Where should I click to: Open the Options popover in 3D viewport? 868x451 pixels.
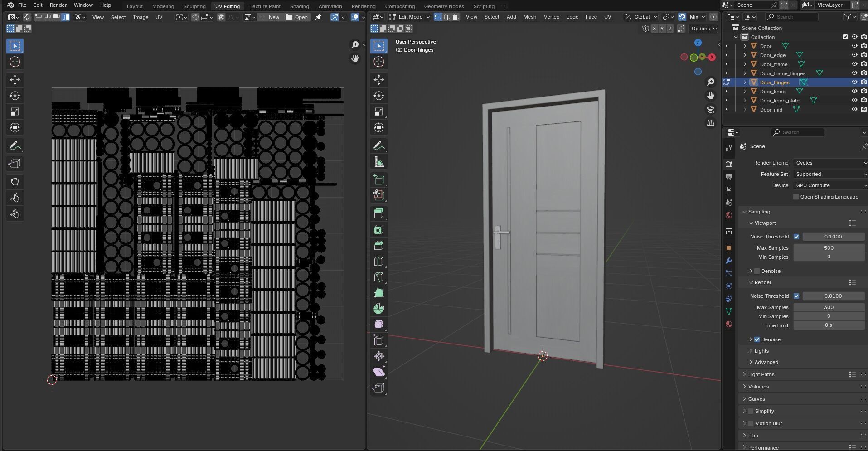tap(703, 29)
